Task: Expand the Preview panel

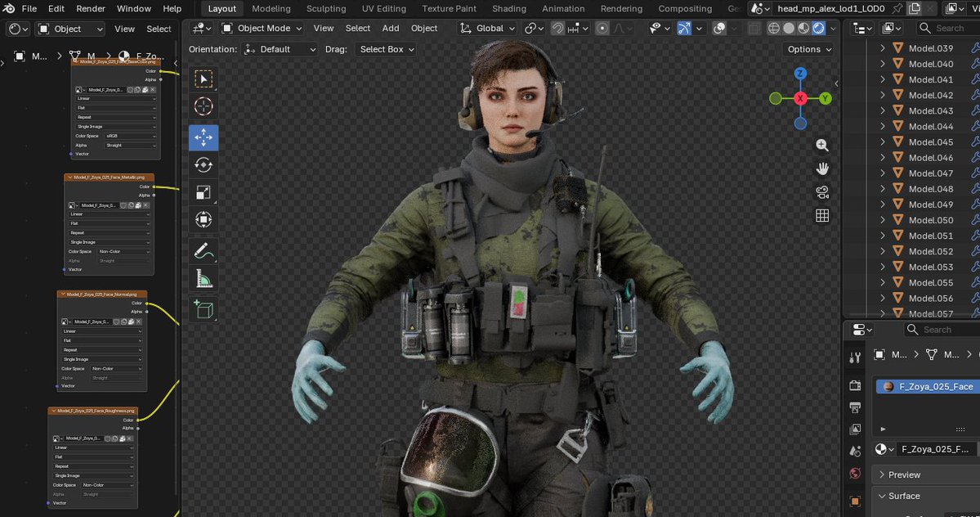Action: coord(882,474)
